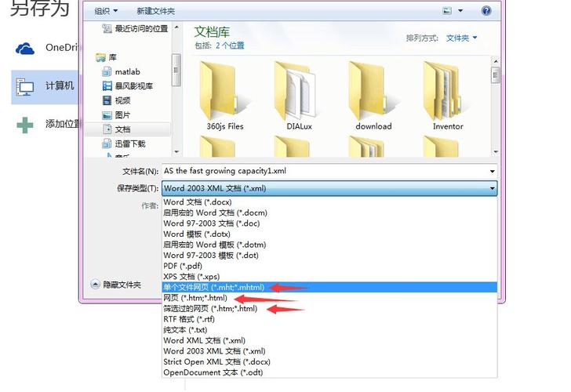Click file list scrollbar up arrow
This screenshot has height=392, width=571.
[x=495, y=61]
